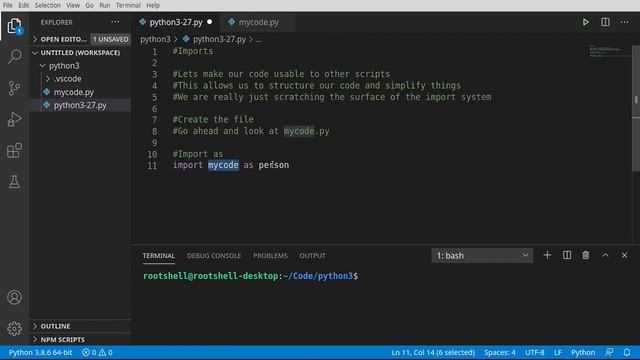The image size is (640, 360).
Task: Run Python file with play button
Action: tap(586, 22)
